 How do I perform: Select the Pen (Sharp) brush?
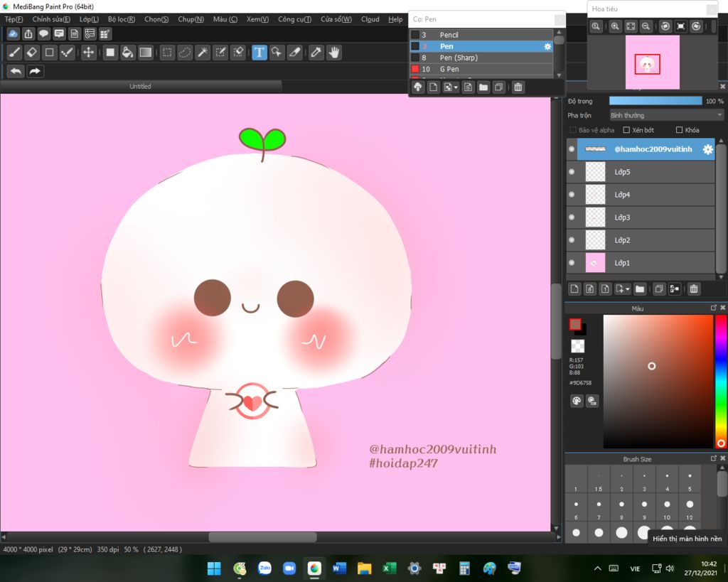point(481,58)
